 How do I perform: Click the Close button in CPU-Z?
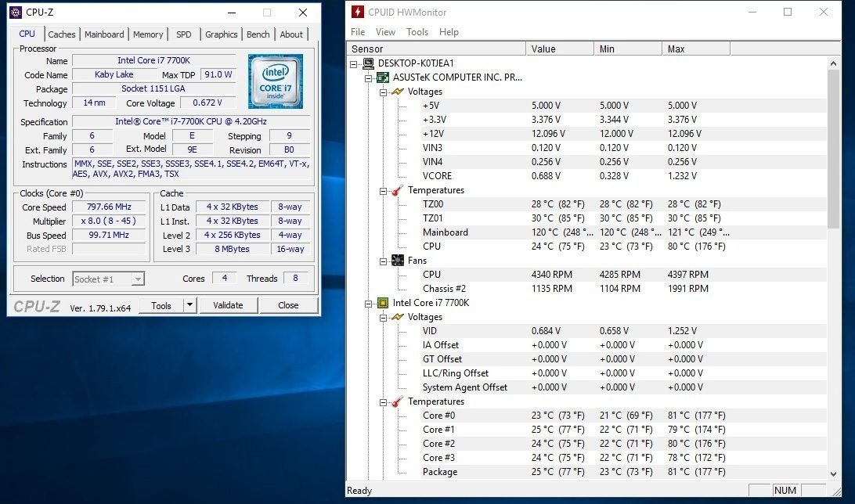288,305
